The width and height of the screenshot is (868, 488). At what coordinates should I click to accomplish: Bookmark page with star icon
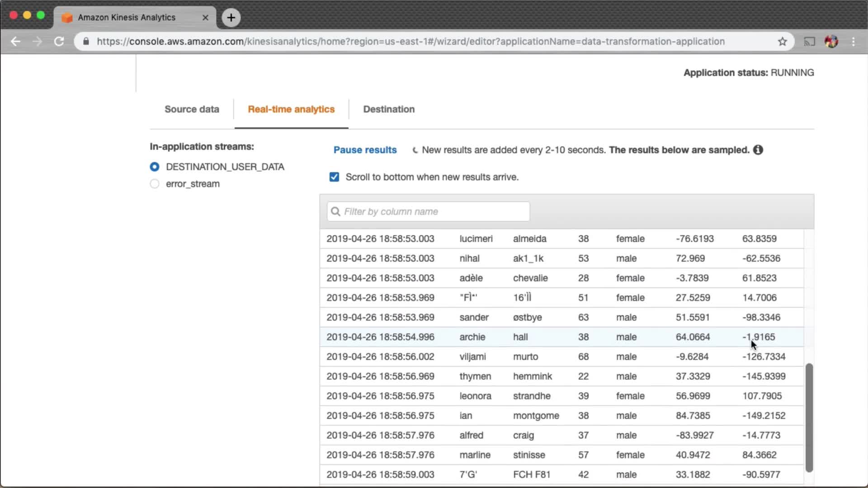(x=783, y=42)
